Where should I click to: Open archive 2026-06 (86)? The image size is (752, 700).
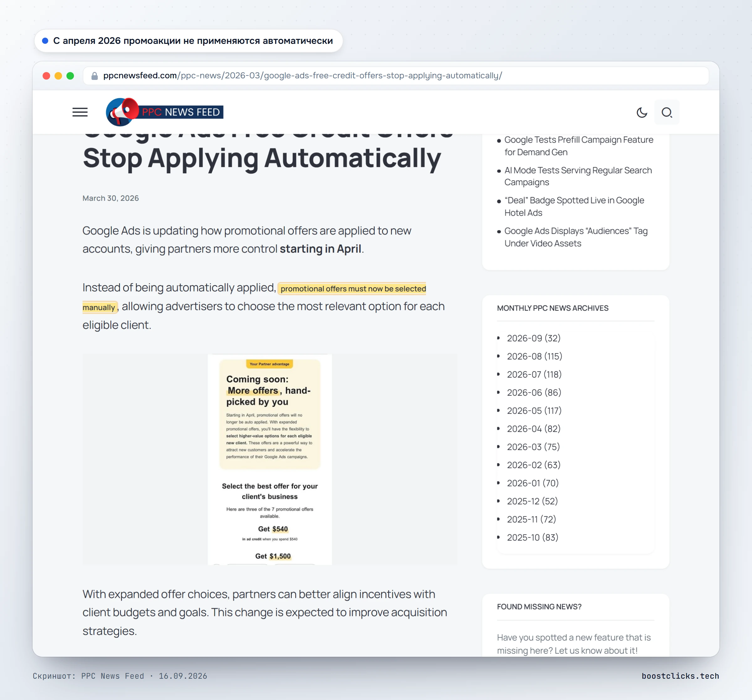click(x=534, y=392)
